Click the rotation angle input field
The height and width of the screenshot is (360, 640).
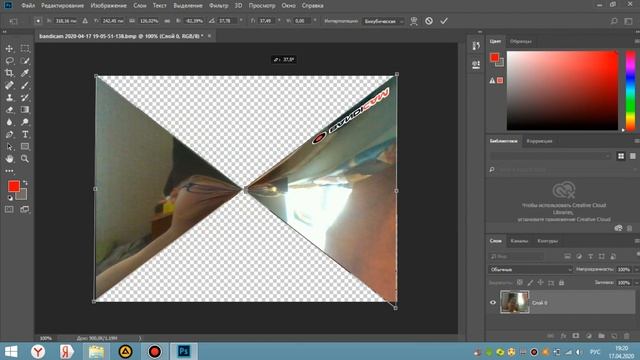coord(227,21)
